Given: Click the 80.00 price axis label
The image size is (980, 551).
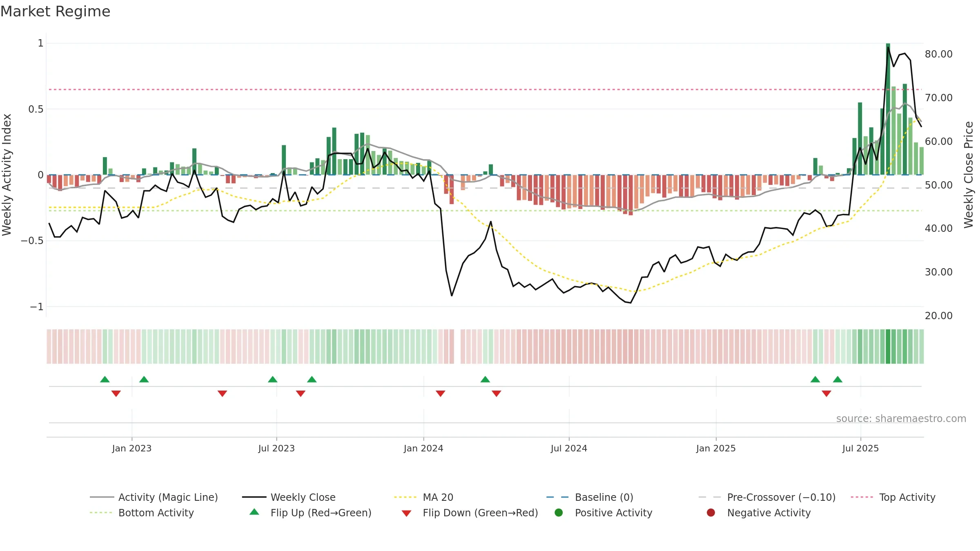Looking at the screenshot, I should tap(939, 54).
